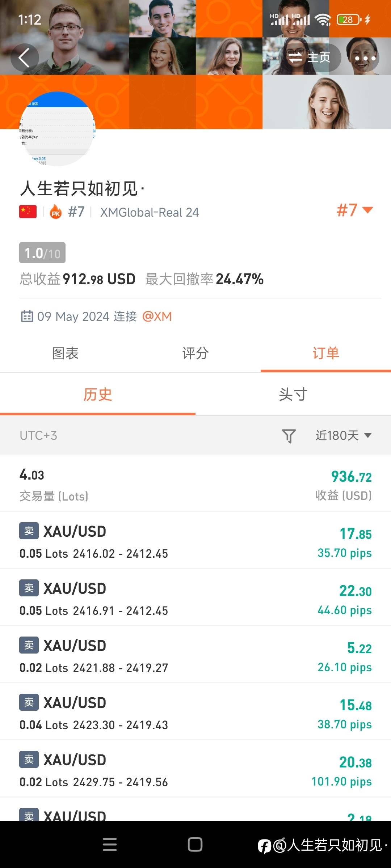Viewport: 391px width, 868px height.
Task: Tap the profile avatar thumbnail
Action: click(57, 129)
